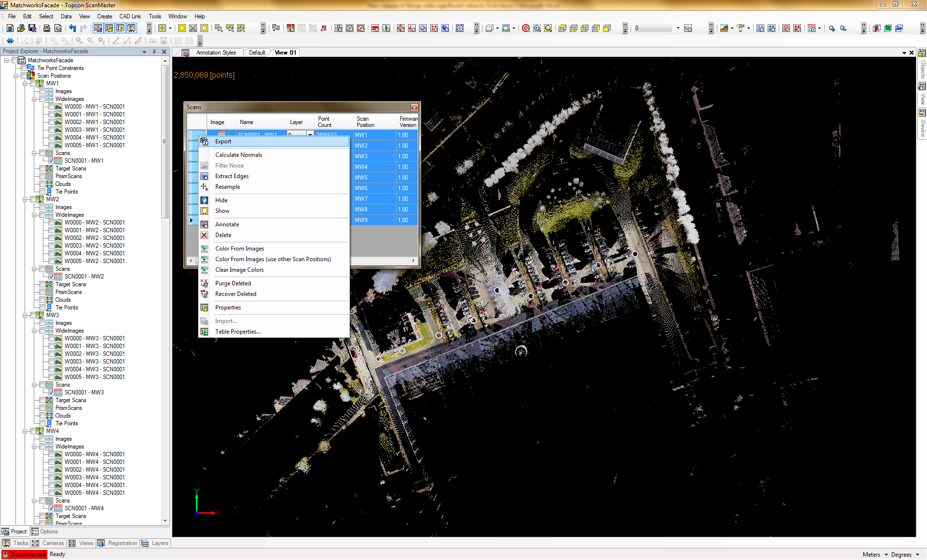The image size is (927, 560).
Task: Choose Export from the context menu
Action: (274, 141)
